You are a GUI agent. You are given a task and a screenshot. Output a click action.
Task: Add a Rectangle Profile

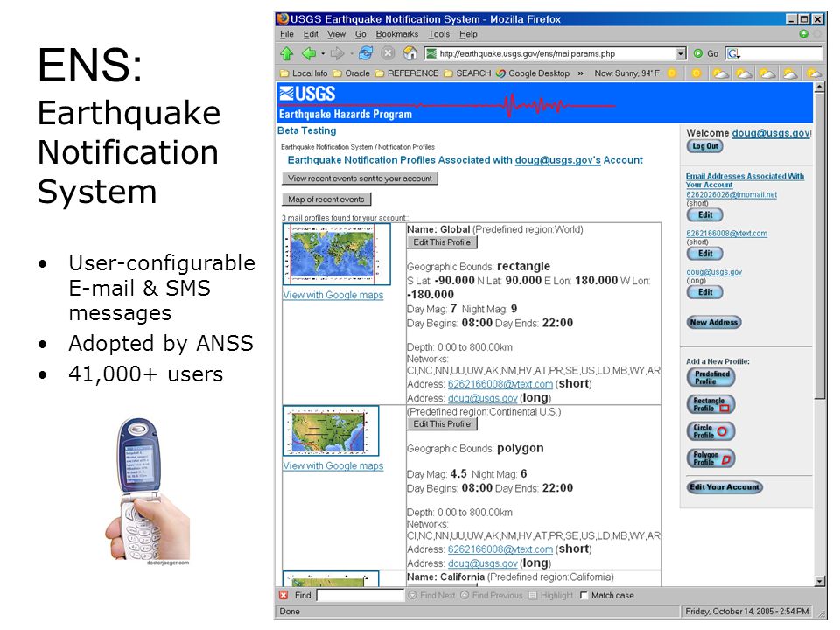point(710,404)
